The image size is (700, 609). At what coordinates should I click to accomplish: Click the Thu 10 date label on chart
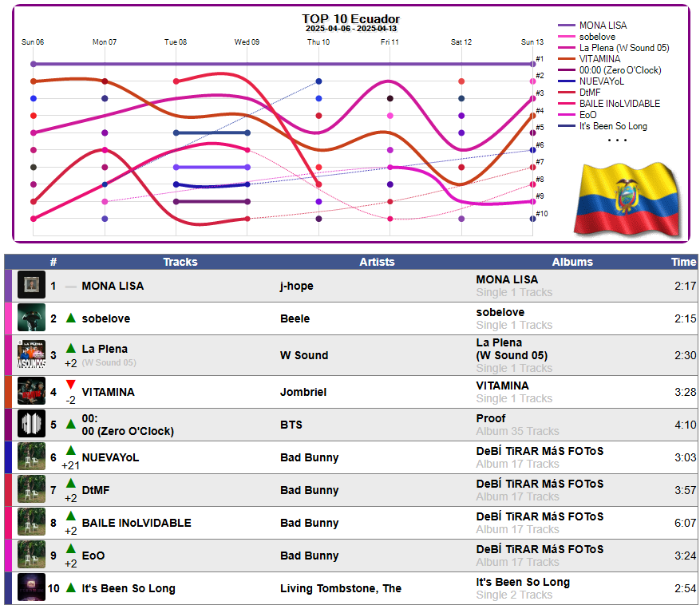point(318,42)
